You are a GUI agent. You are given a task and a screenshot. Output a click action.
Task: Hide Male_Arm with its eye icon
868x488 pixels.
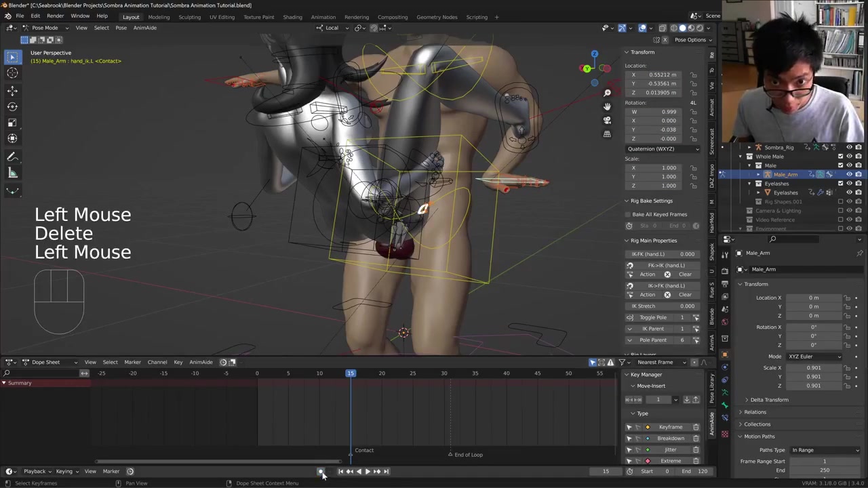pos(849,175)
